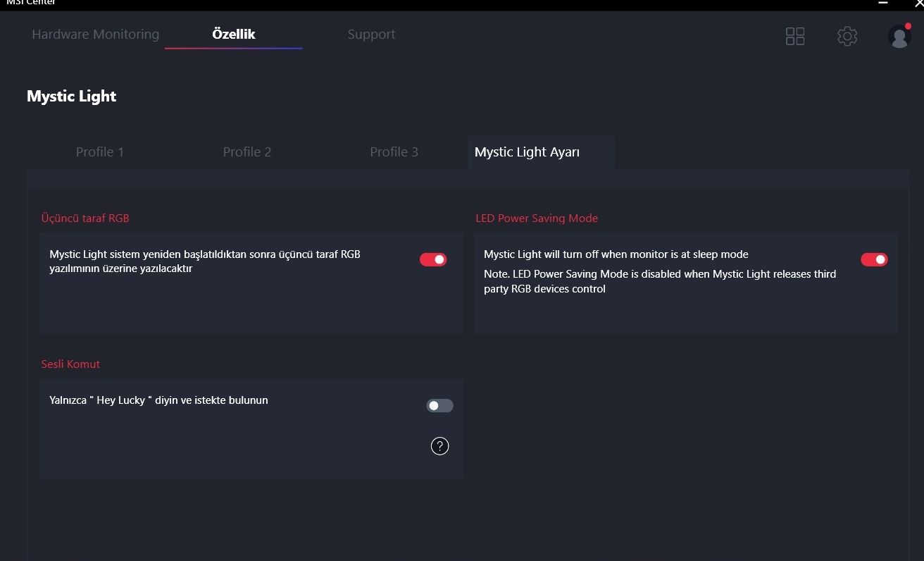Open MSI Center settings gear
Viewport: 924px width, 561px height.
[847, 36]
